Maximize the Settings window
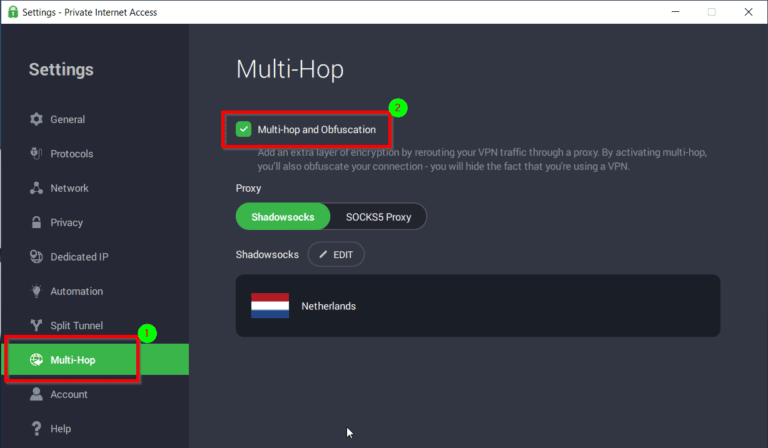 (x=711, y=12)
